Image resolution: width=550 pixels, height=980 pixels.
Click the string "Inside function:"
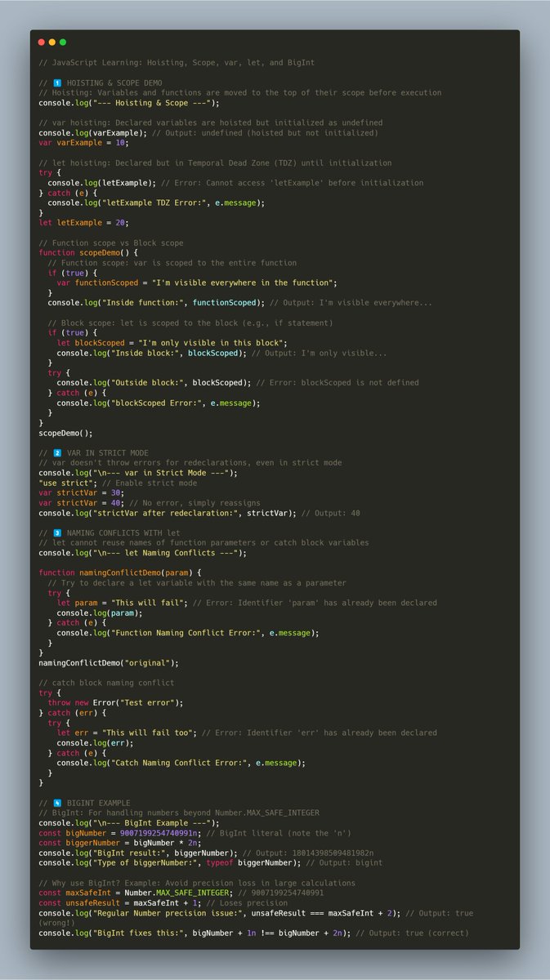[142, 303]
